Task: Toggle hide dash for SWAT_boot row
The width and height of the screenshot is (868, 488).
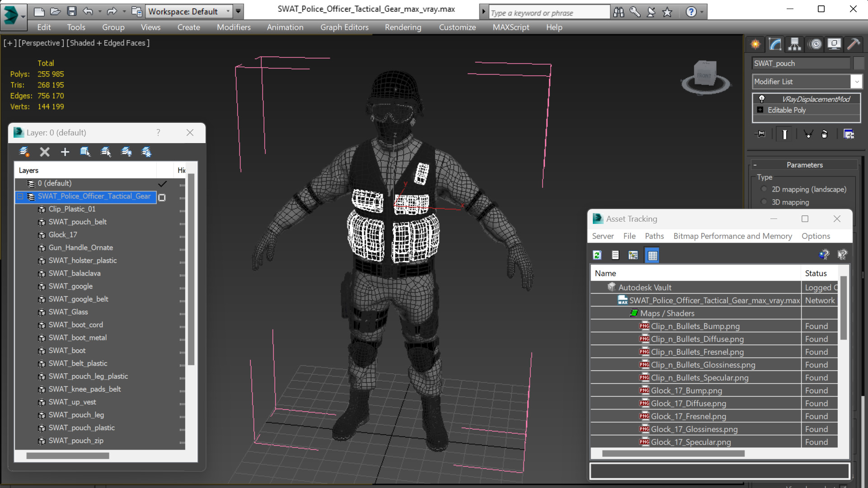Action: click(182, 352)
